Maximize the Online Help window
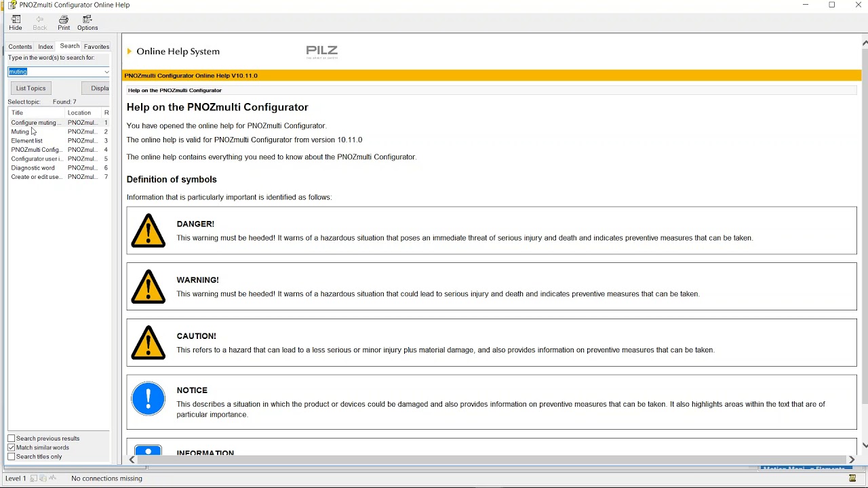This screenshot has width=868, height=488. point(832,5)
